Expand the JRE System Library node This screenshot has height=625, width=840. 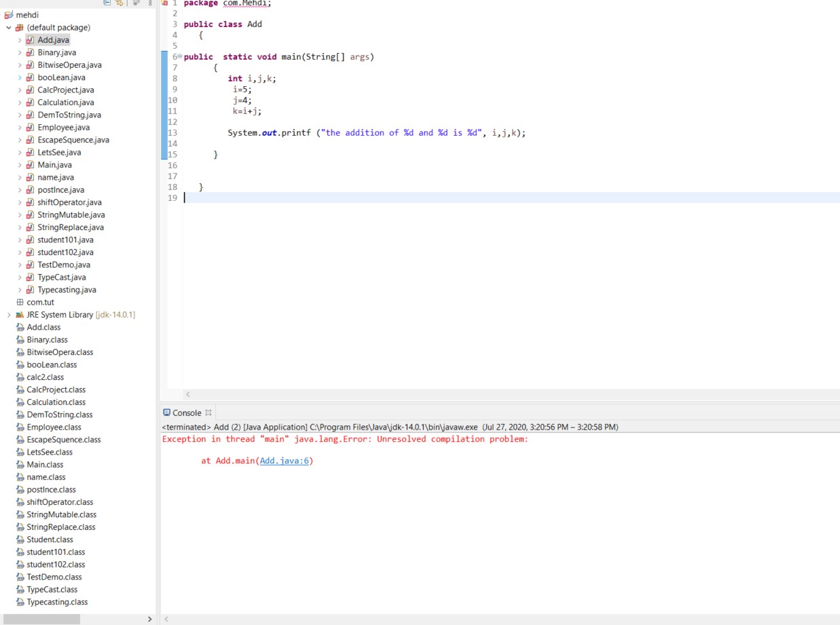pos(9,315)
